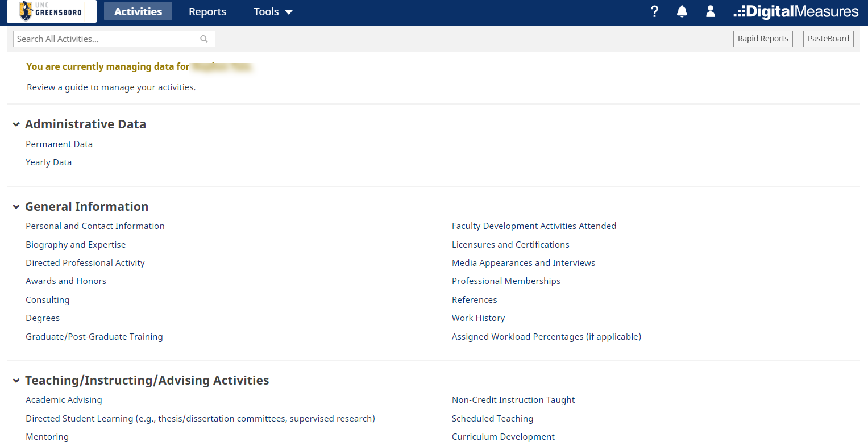This screenshot has width=868, height=442.
Task: Open Professional Memberships
Action: [506, 281]
